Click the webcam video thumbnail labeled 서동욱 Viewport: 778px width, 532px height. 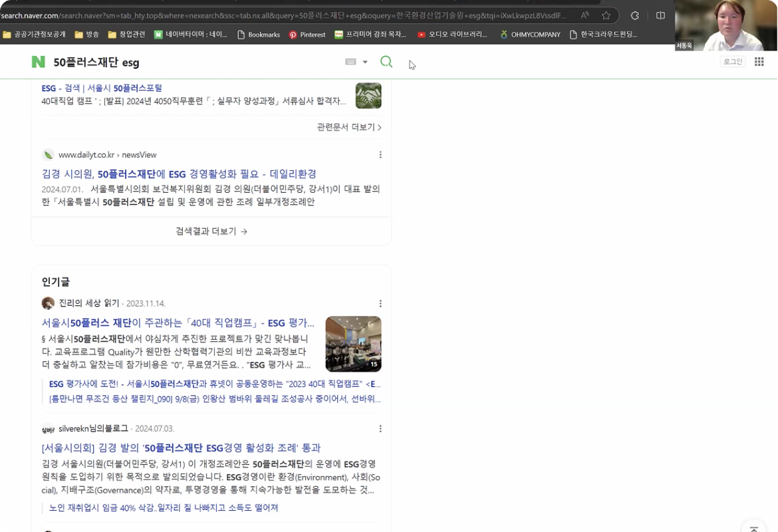pos(726,25)
